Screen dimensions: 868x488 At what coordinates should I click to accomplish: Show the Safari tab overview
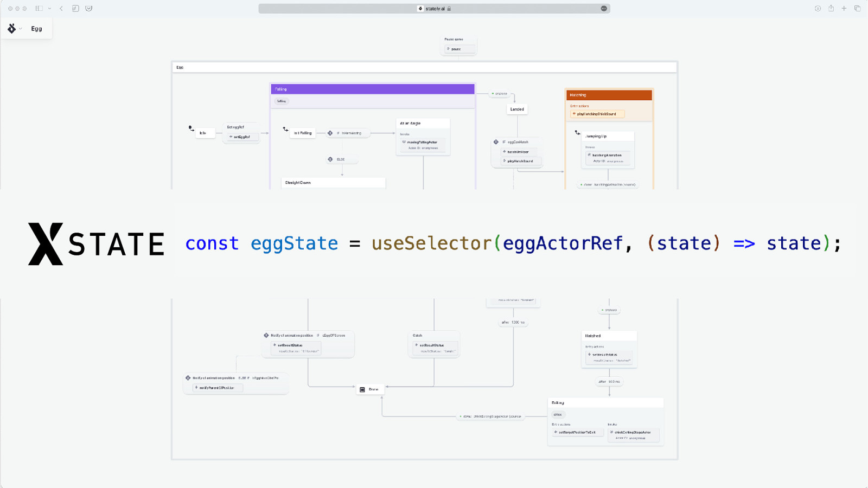(x=858, y=9)
